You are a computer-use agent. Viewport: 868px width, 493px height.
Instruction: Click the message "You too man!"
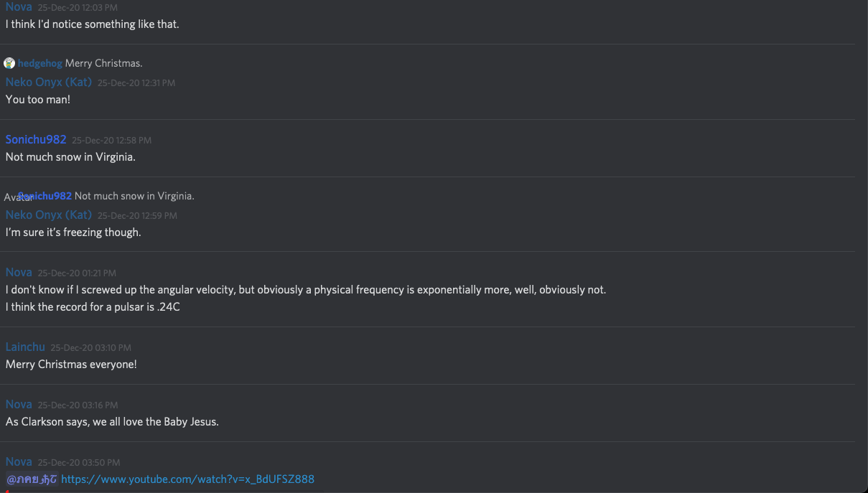coord(38,99)
